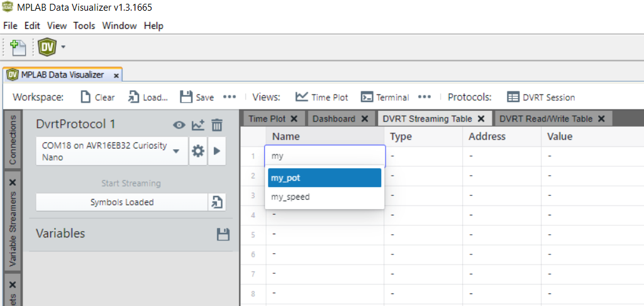Load a workspace file
This screenshot has width=644, height=306.
point(148,98)
